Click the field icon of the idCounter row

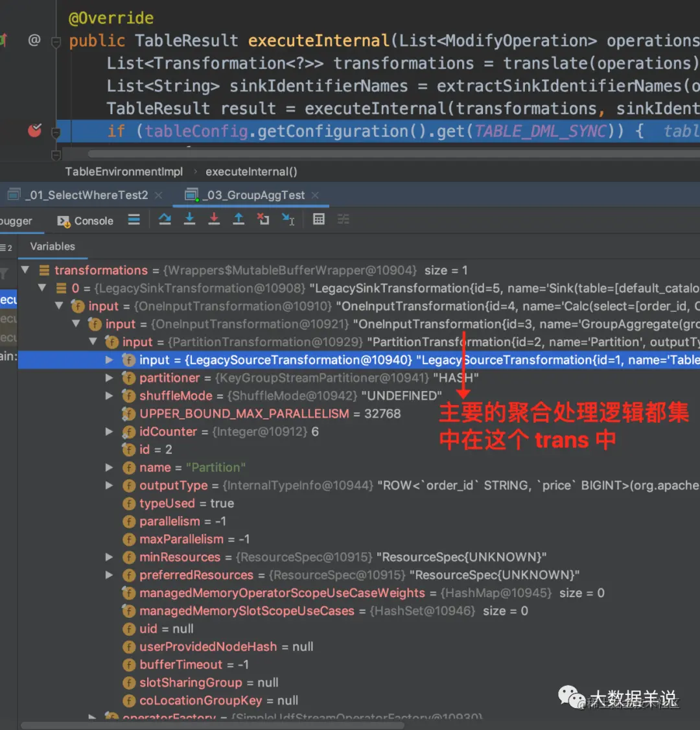point(128,432)
